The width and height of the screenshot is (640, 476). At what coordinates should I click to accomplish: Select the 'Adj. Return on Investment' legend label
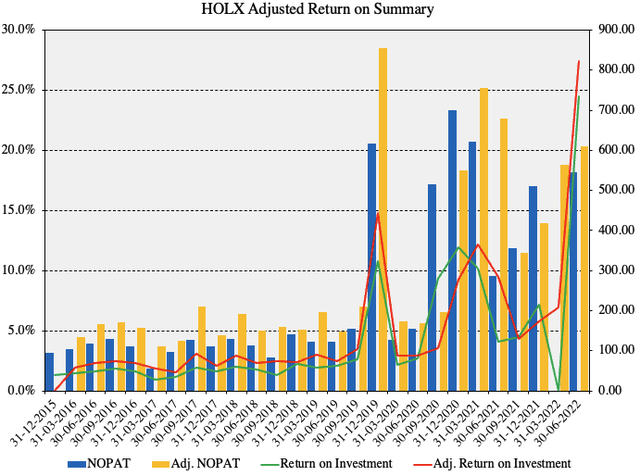click(502, 464)
